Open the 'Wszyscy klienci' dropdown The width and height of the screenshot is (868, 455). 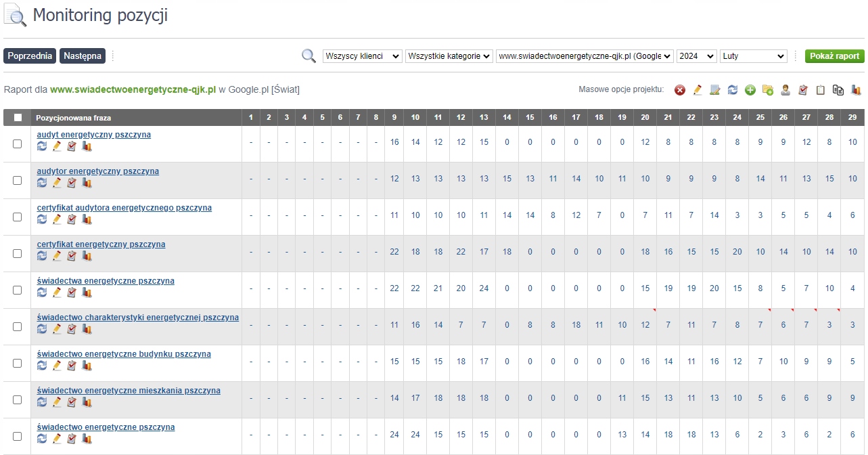pos(362,56)
